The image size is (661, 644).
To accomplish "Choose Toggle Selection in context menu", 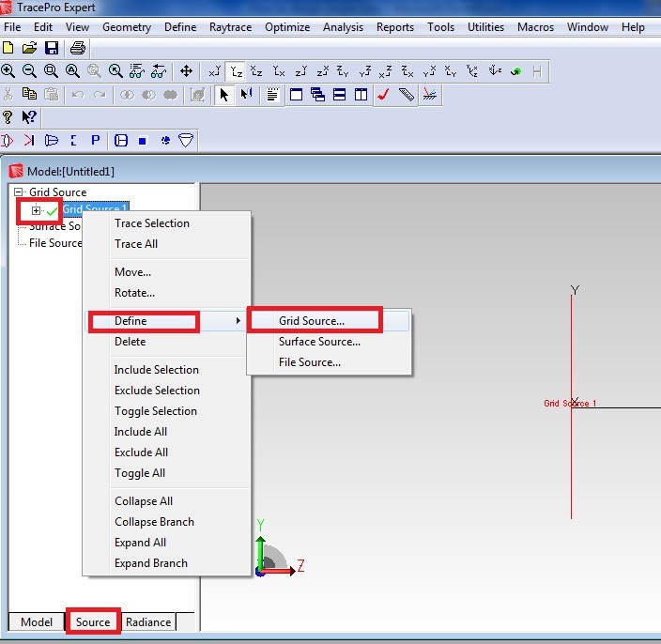I will 156,411.
